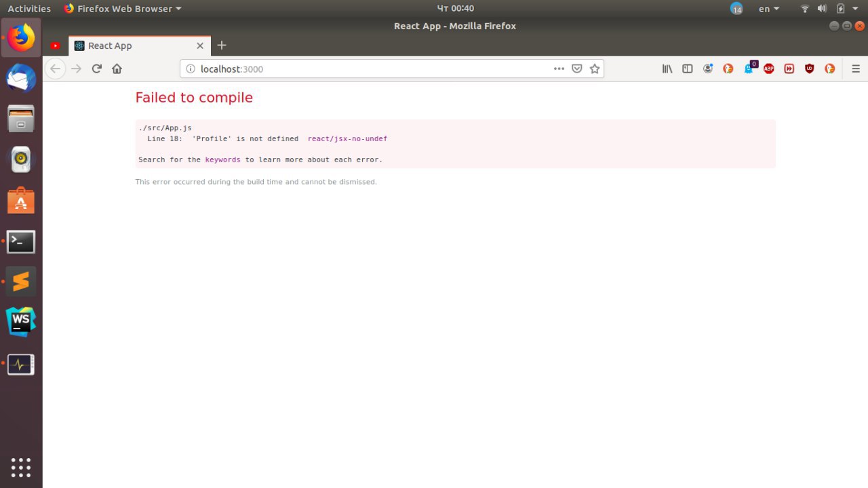The height and width of the screenshot is (488, 868).
Task: Click the 'Profile' is not defined message
Action: pos(245,138)
